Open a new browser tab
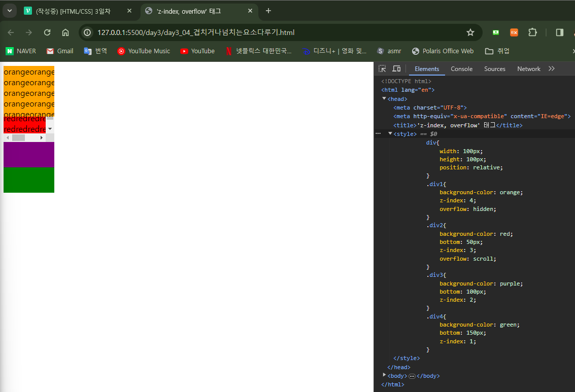The width and height of the screenshot is (575, 392). (268, 11)
